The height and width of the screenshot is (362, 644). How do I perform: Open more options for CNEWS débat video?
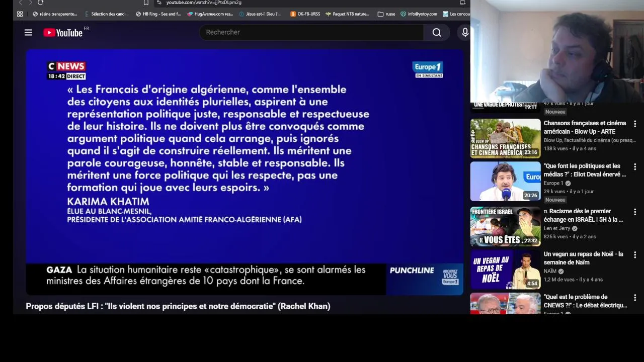[x=635, y=298]
